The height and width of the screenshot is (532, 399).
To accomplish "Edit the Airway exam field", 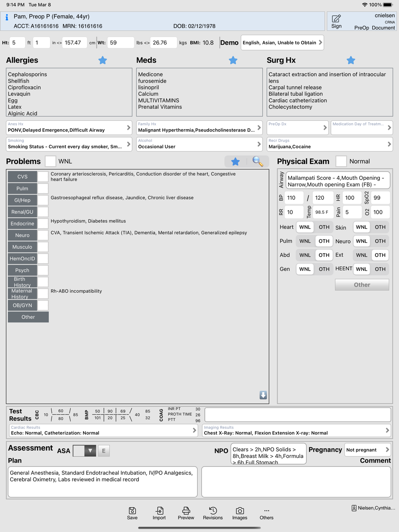I will pos(338,180).
